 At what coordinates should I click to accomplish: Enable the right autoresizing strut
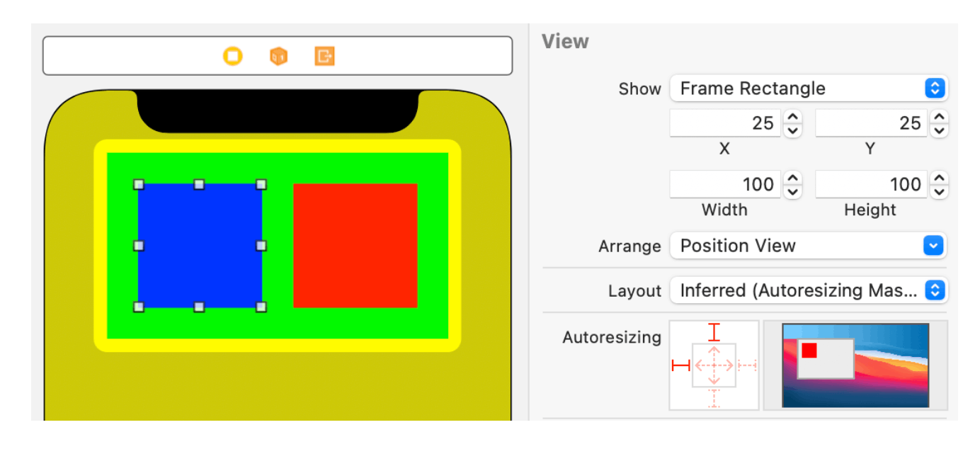click(x=747, y=364)
